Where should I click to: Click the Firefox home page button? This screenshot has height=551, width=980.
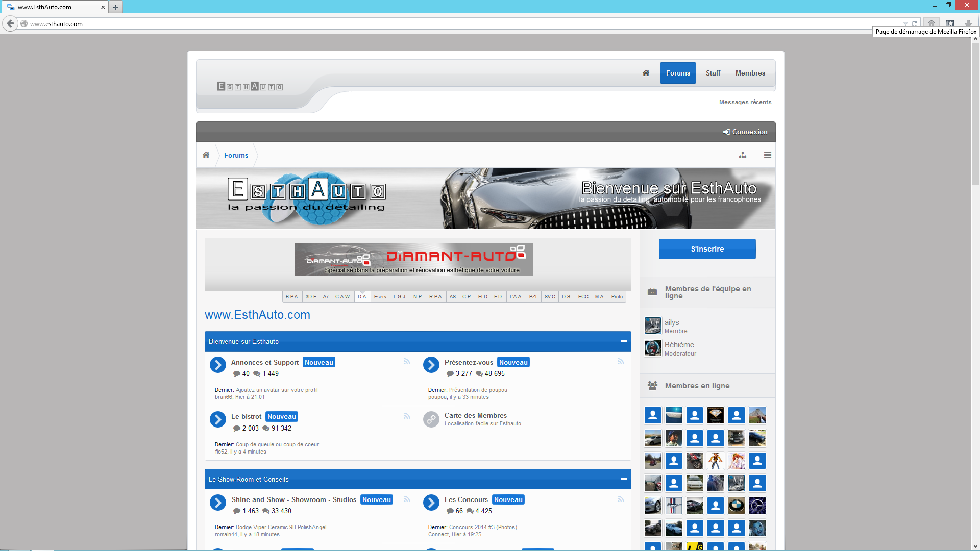(x=932, y=23)
